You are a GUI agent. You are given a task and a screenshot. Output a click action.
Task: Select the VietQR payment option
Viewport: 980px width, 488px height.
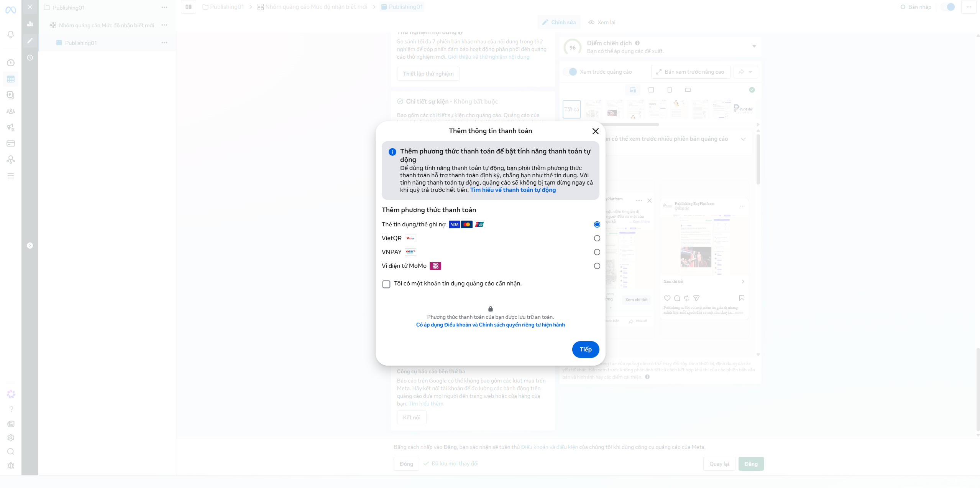(597, 238)
